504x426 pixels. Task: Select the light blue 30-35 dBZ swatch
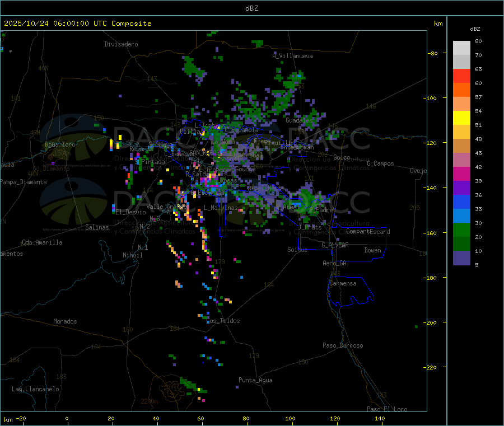[x=461, y=216]
